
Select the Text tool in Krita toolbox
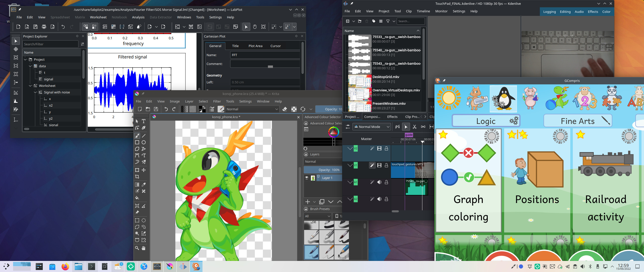click(x=144, y=121)
